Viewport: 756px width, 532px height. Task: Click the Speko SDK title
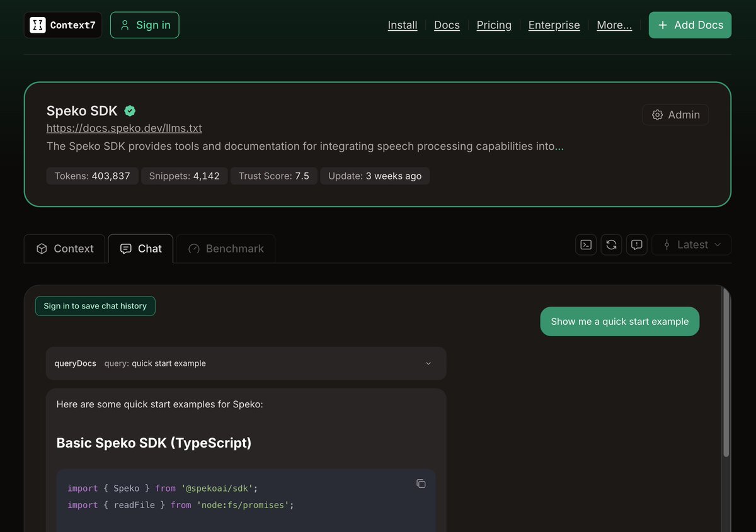tap(82, 111)
